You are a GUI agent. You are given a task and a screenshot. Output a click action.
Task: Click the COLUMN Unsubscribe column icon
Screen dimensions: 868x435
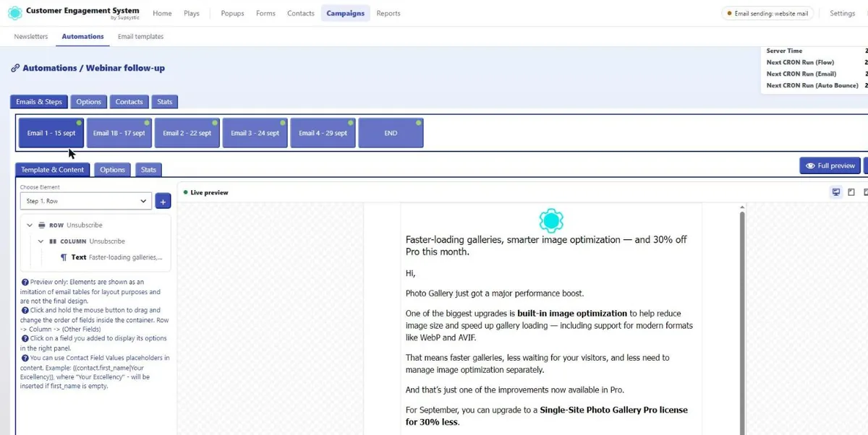pos(54,241)
